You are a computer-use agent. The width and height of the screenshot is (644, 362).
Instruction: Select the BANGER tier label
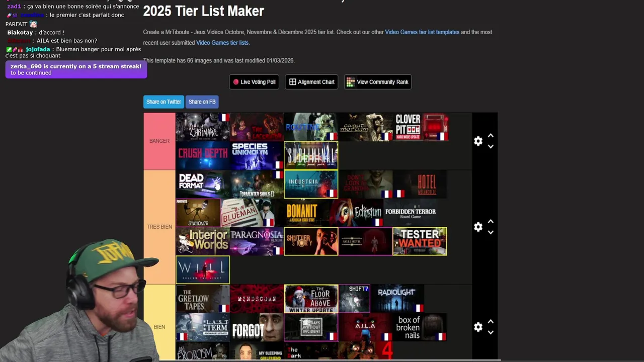coord(159,141)
